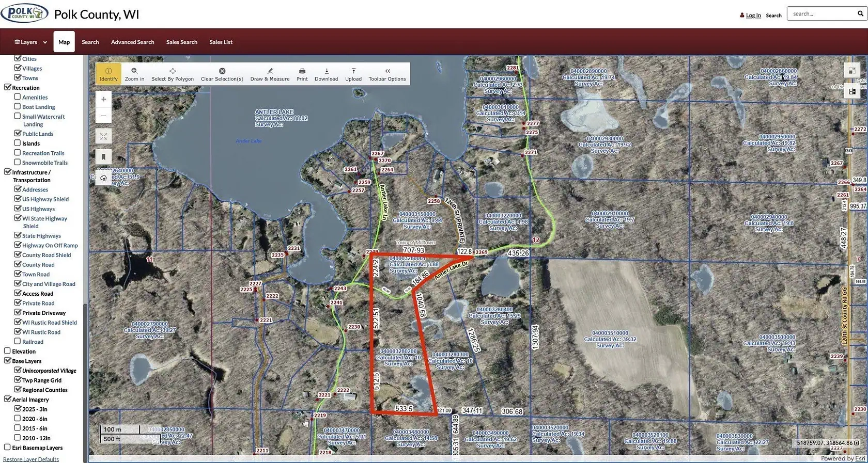
Task: Click into the search text field
Action: (x=822, y=14)
